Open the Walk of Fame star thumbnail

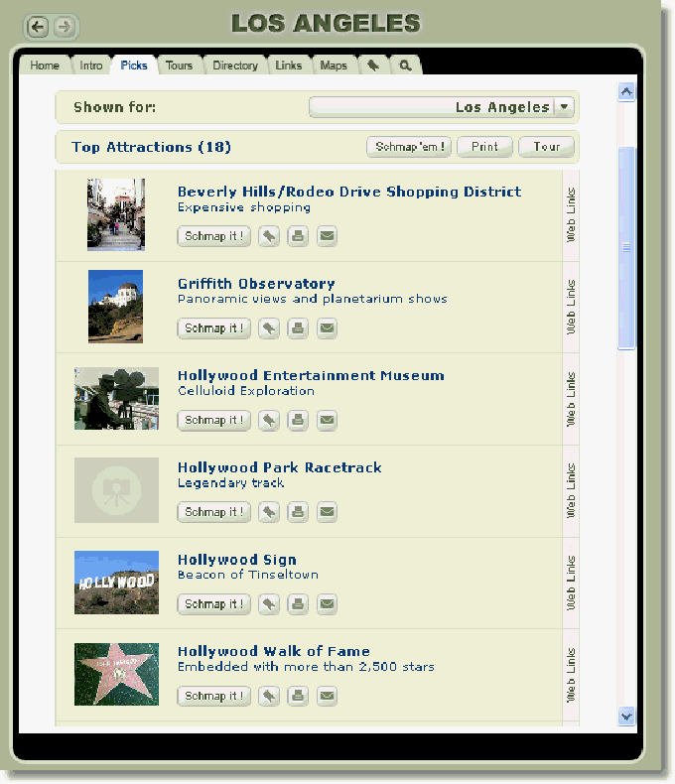coord(116,674)
